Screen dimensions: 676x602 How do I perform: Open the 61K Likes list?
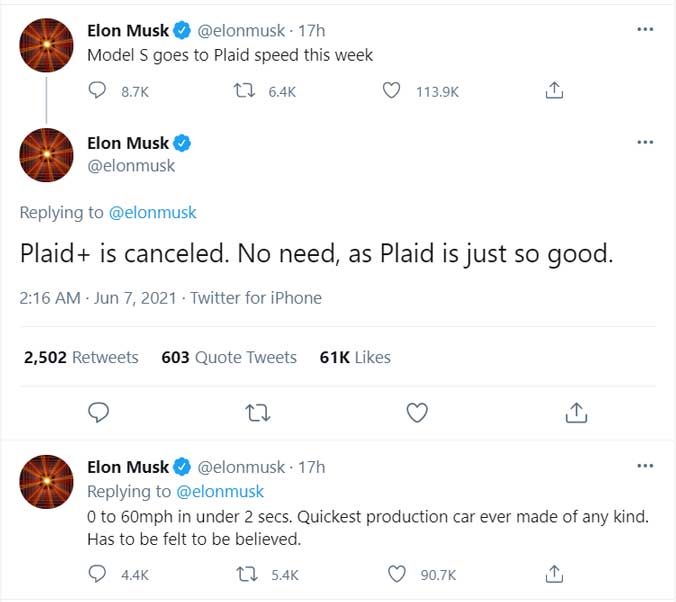(x=355, y=357)
